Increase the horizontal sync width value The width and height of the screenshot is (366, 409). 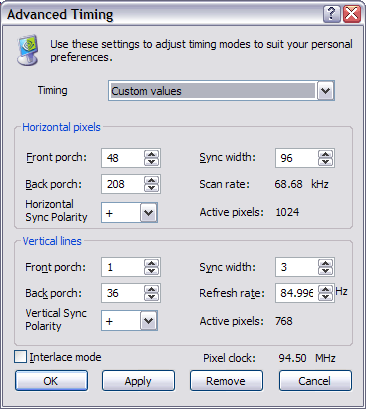tap(325, 154)
